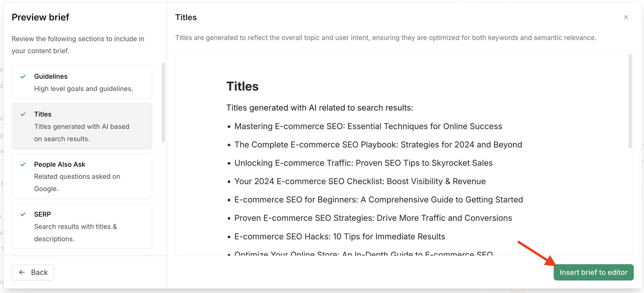This screenshot has height=293, width=644.
Task: Show the SERP section label
Action: pos(42,214)
